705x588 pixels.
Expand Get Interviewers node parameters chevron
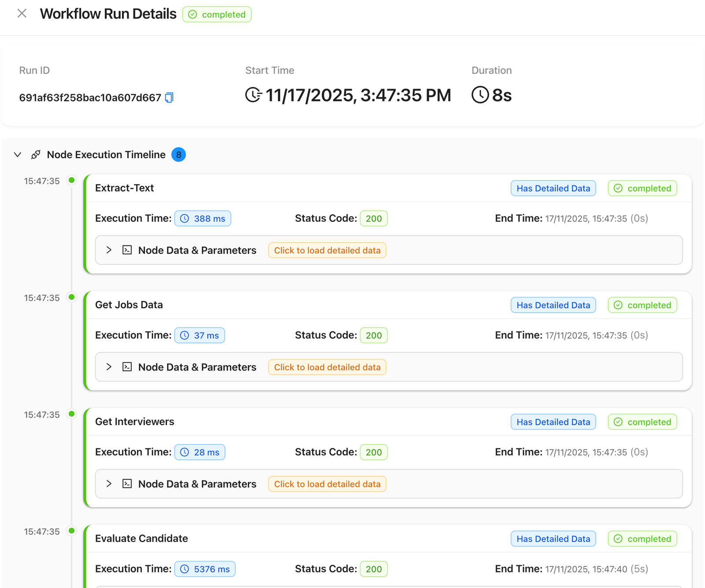[109, 484]
